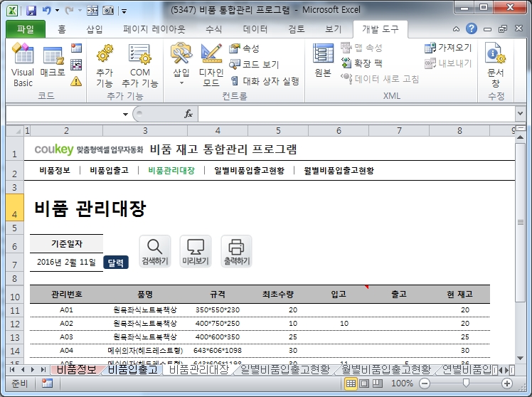Go to 일별비품입출고현황 navigation link
The width and height of the screenshot is (532, 397).
tap(249, 170)
